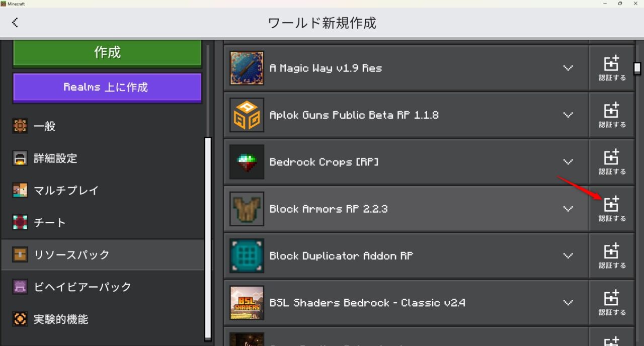The image size is (644, 346).
Task: Click the purple Realms 上に作成 button
Action: pyautogui.click(x=107, y=88)
